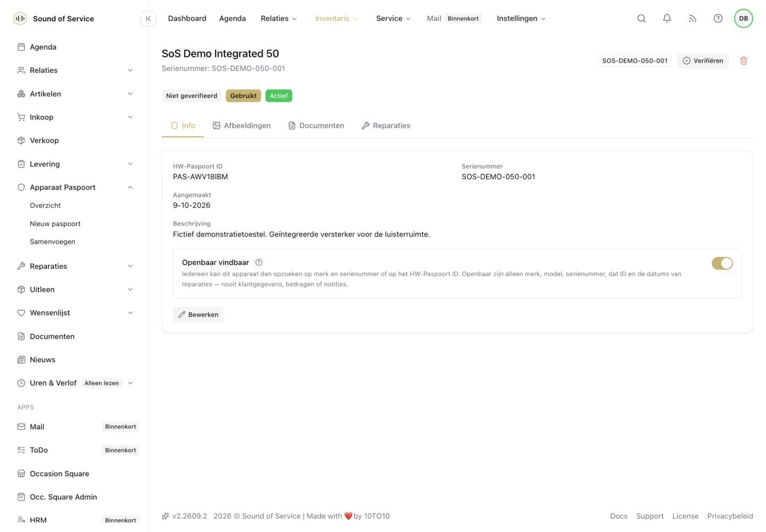The height and width of the screenshot is (532, 766).
Task: Expand Reparaties chevron in sidebar
Action: (130, 266)
